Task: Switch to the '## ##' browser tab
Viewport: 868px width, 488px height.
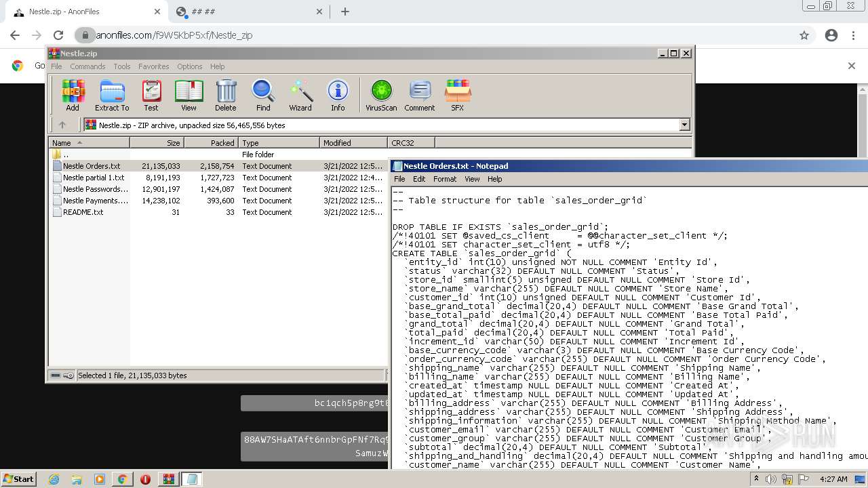Action: (x=248, y=12)
